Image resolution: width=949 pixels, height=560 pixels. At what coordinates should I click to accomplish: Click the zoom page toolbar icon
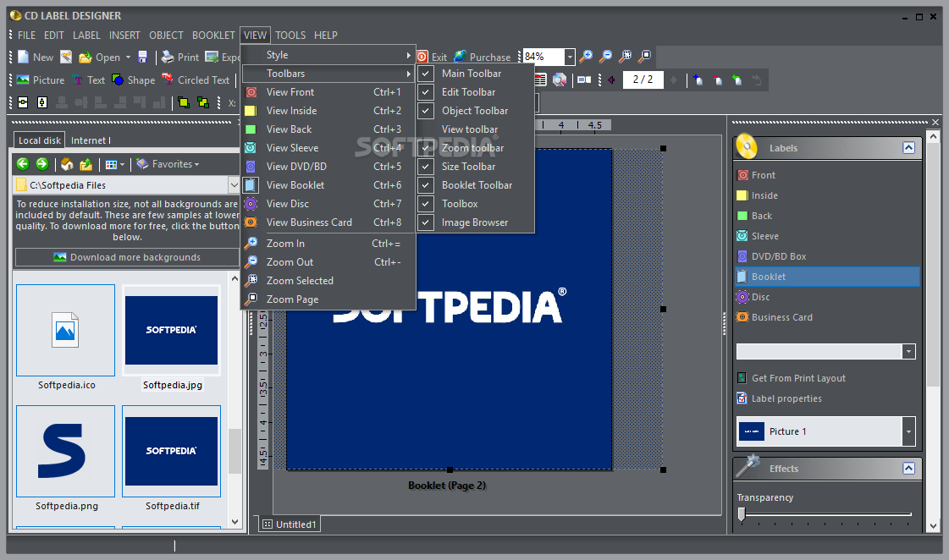(x=645, y=57)
